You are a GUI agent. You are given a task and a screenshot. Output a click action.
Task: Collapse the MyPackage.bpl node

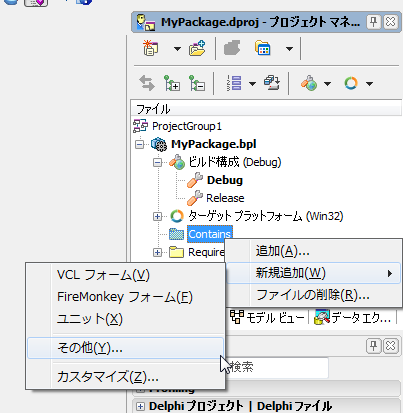(x=140, y=144)
